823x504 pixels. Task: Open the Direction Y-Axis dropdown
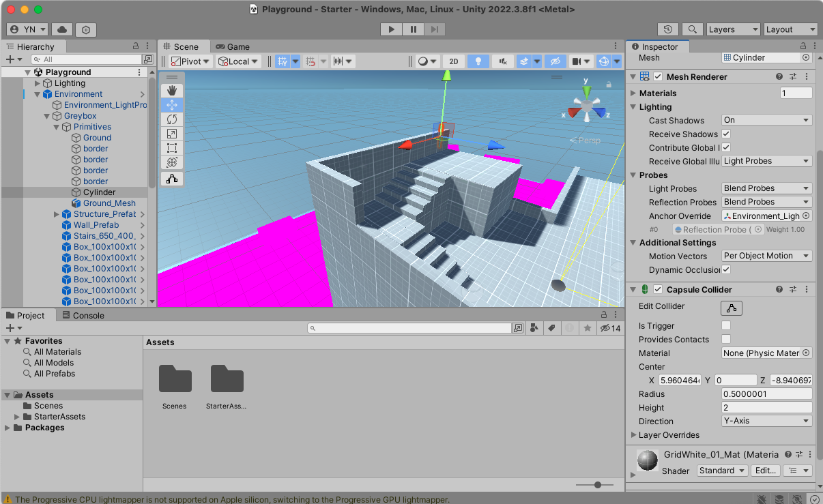(766, 421)
